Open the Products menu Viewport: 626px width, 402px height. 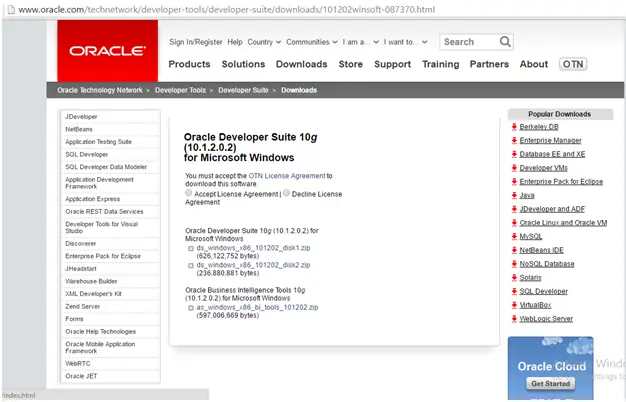pos(189,64)
